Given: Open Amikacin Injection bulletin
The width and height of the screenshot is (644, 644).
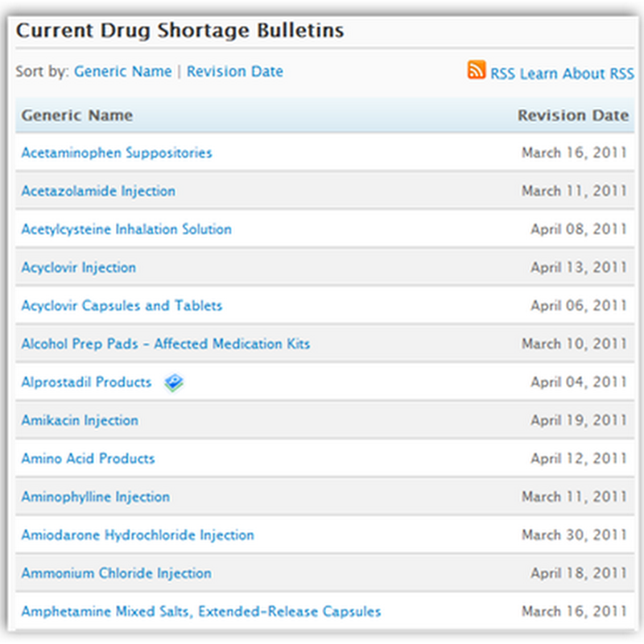Looking at the screenshot, I should (80, 420).
